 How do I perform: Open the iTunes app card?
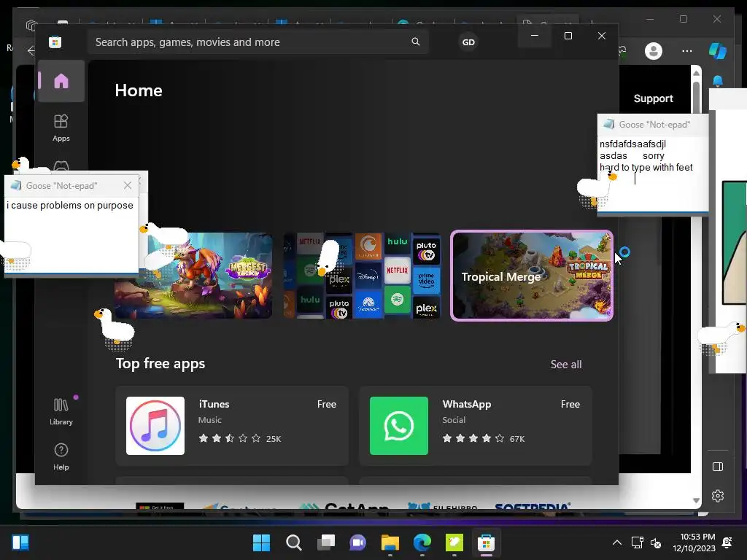[x=232, y=426]
